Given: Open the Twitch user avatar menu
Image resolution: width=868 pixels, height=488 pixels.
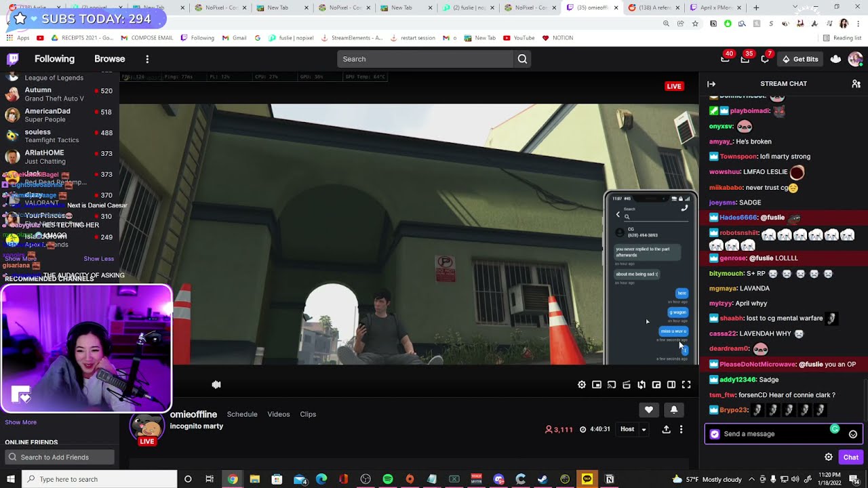Looking at the screenshot, I should (855, 59).
